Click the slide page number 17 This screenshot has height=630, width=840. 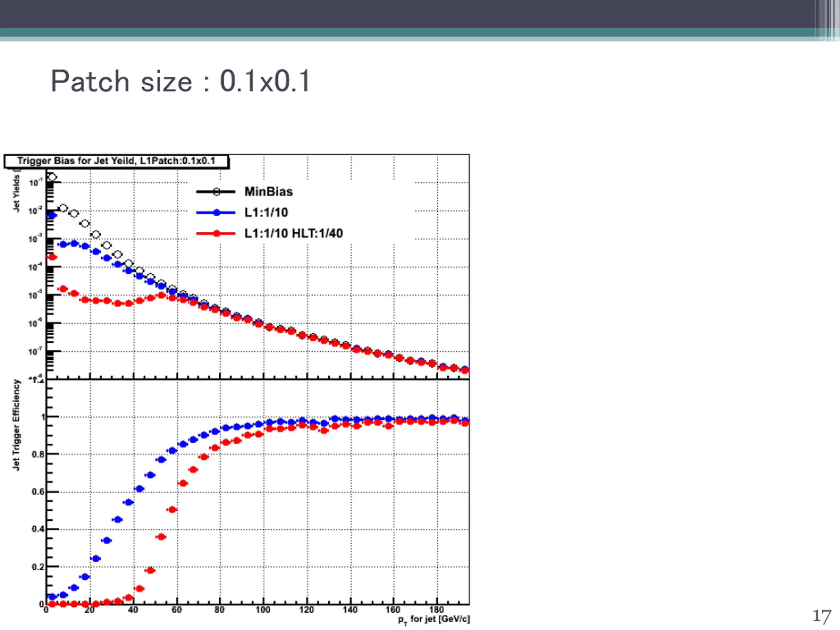coord(822,616)
